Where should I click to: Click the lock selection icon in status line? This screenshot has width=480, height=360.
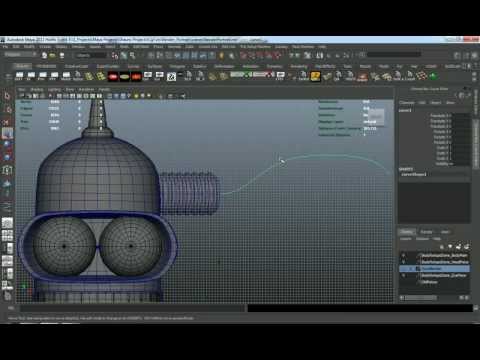point(221,55)
